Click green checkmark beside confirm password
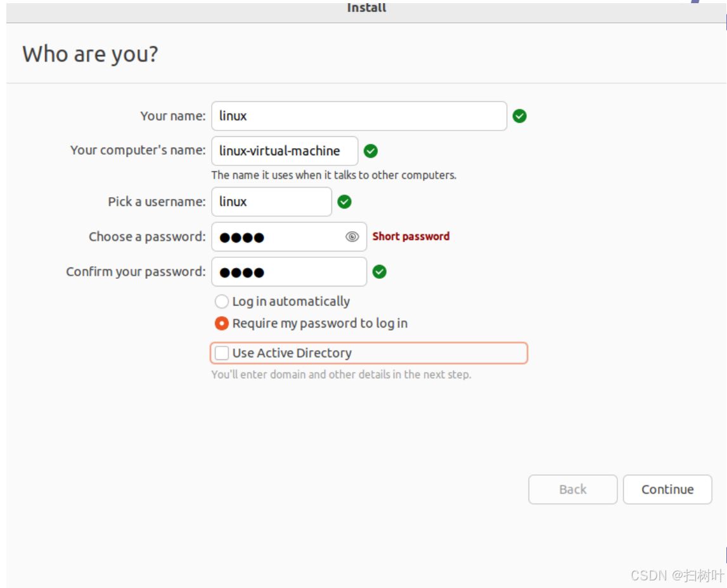 [380, 272]
